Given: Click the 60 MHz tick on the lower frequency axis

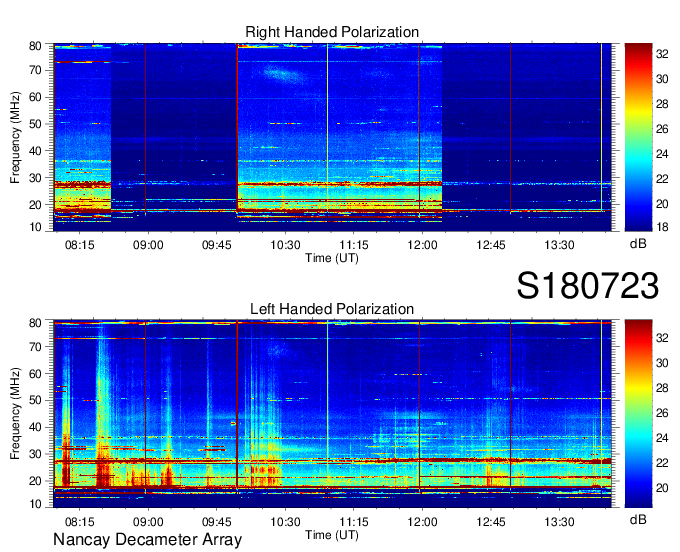Looking at the screenshot, I should pos(35,374).
